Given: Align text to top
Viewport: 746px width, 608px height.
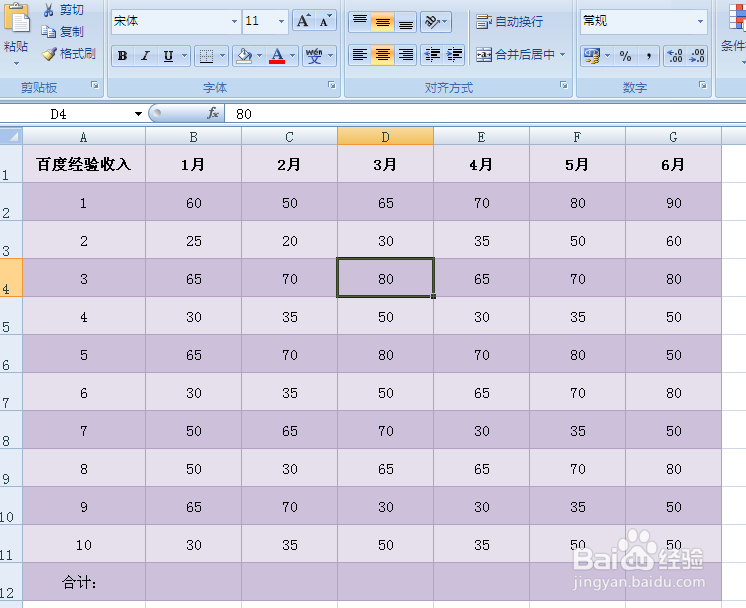Looking at the screenshot, I should [x=360, y=21].
